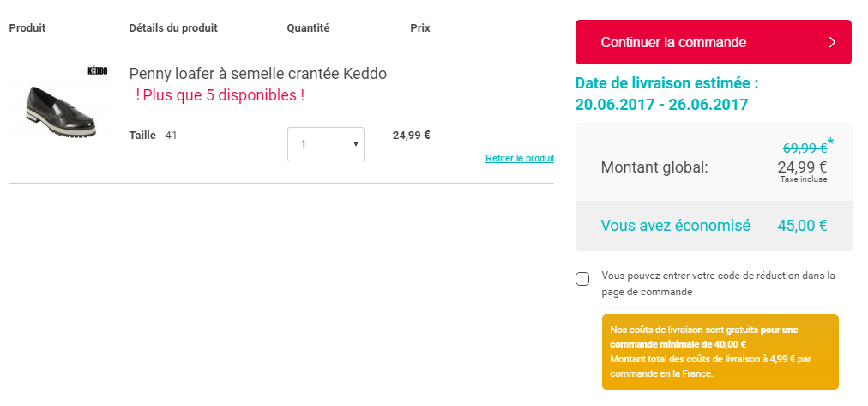The width and height of the screenshot is (868, 406).
Task: Click the Vous avez économisé savings row
Action: [x=714, y=226]
